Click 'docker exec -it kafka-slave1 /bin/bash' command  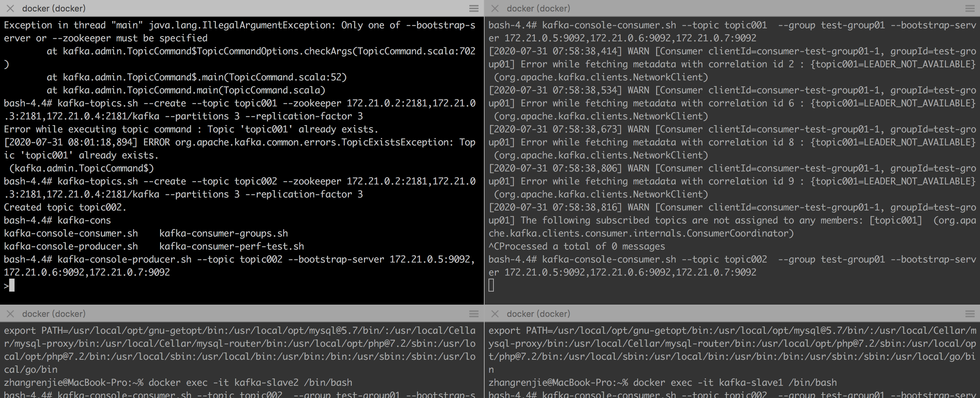pyautogui.click(x=735, y=383)
